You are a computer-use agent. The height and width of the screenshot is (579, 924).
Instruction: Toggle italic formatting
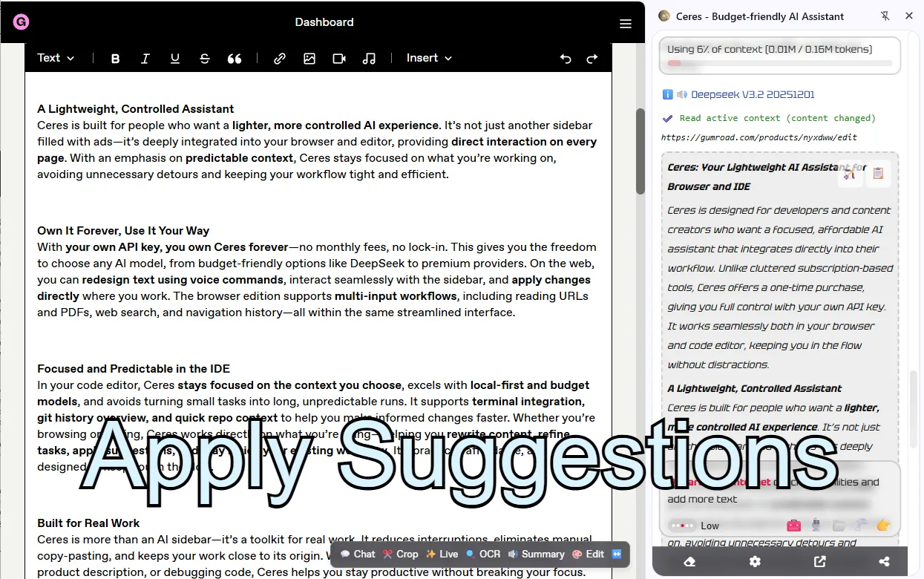click(x=145, y=58)
